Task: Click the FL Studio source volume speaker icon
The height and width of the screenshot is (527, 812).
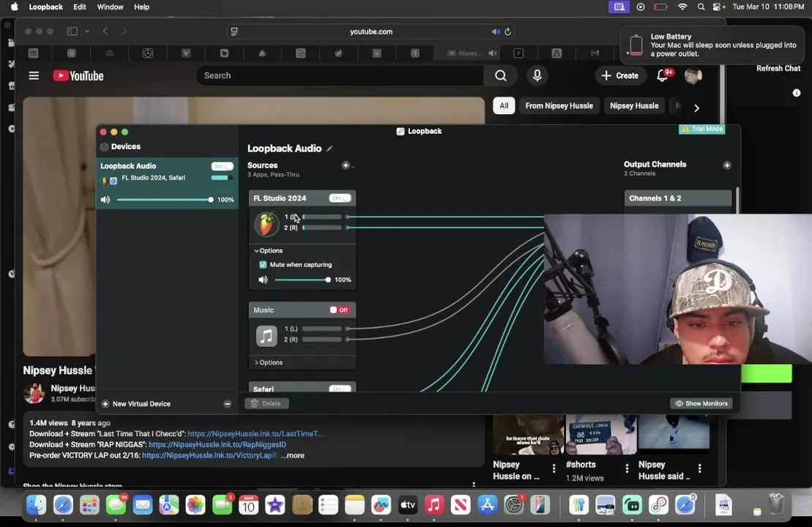Action: [x=263, y=280]
